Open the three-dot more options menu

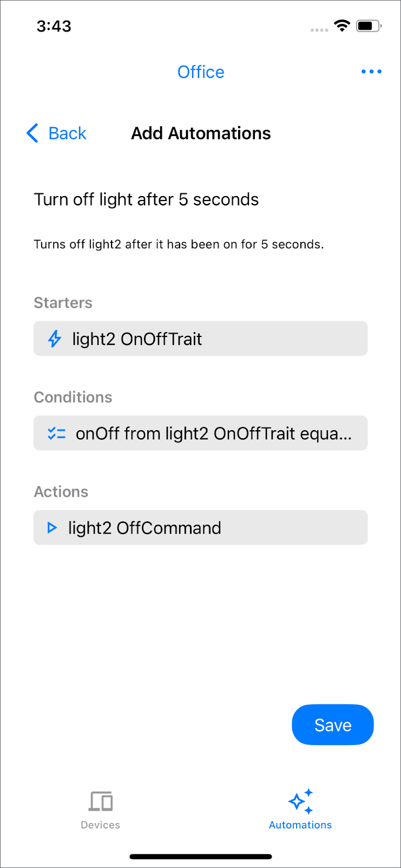[x=371, y=72]
